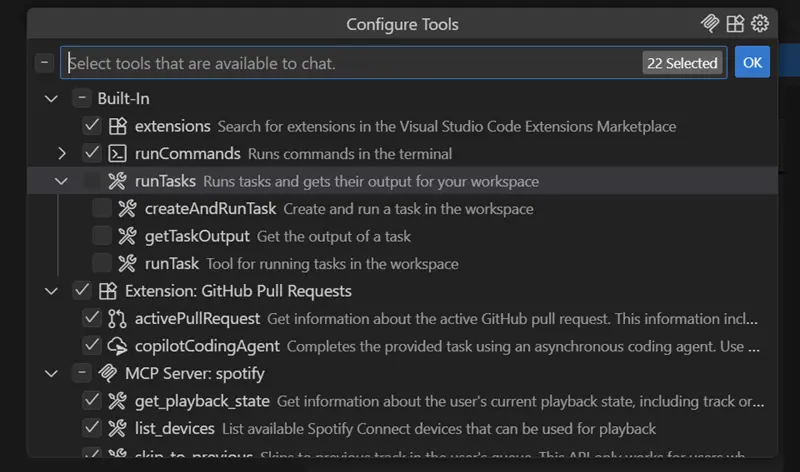Select the runTask row label
The width and height of the screenshot is (800, 472).
coord(172,264)
